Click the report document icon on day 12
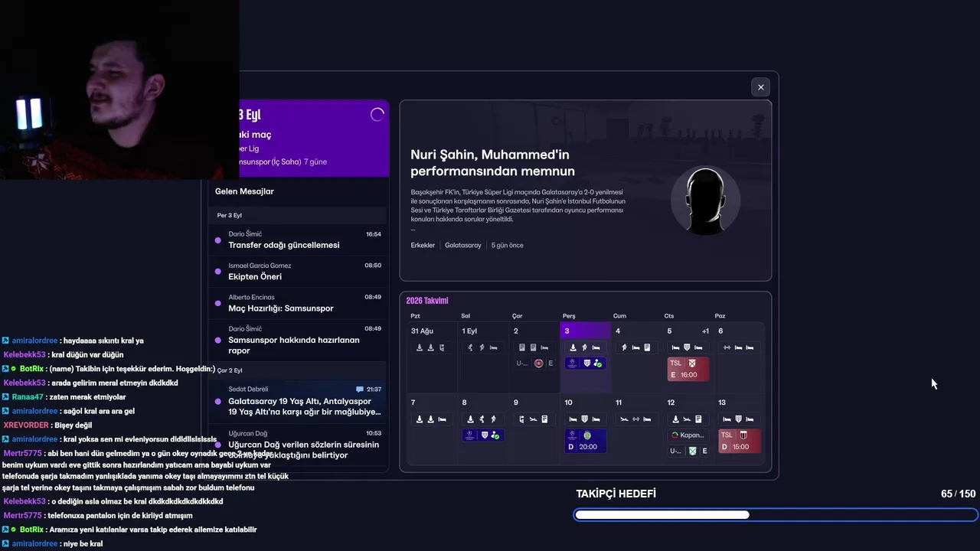The height and width of the screenshot is (551, 980). 698,419
